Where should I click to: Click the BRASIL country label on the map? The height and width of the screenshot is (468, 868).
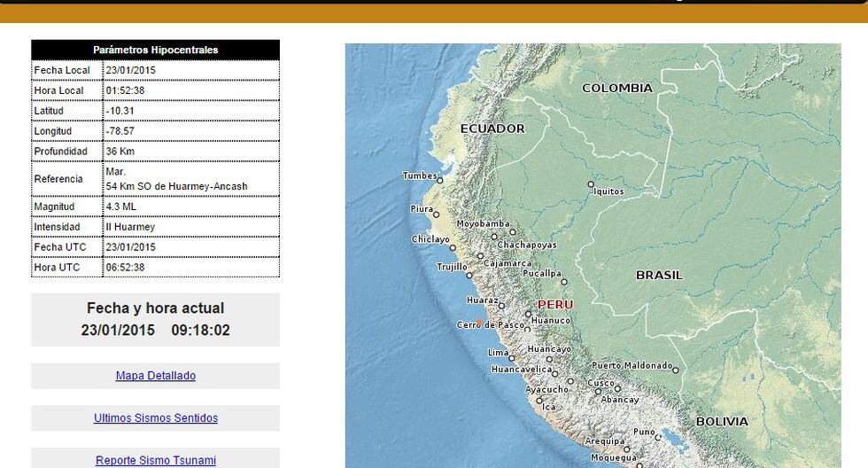click(x=659, y=276)
